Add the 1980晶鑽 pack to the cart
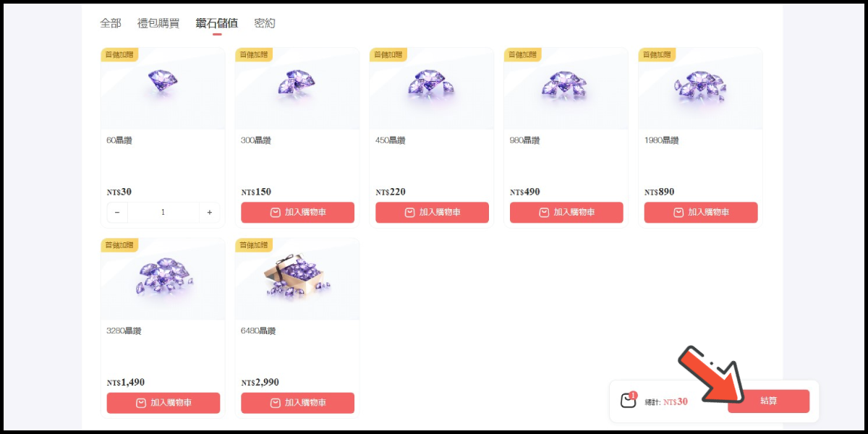The height and width of the screenshot is (434, 868). [701, 213]
